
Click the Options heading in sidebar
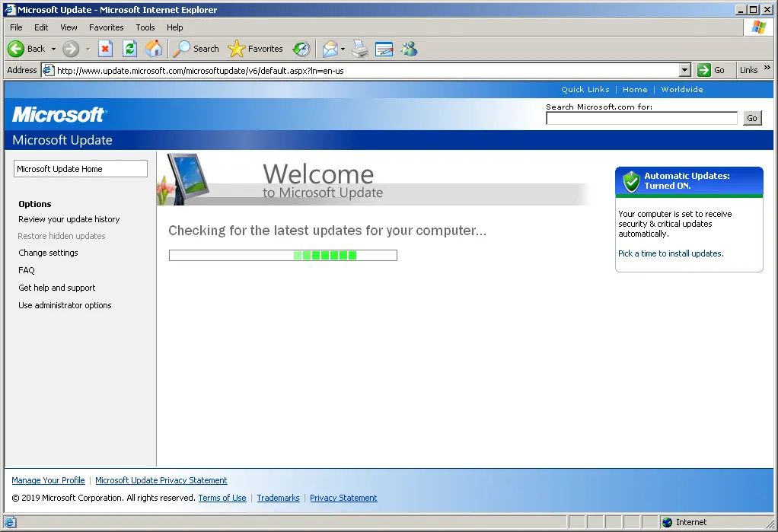pos(35,204)
